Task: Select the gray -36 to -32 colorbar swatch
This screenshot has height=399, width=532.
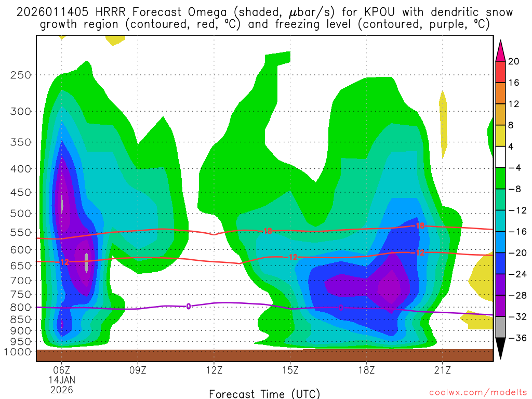Action: point(500,327)
